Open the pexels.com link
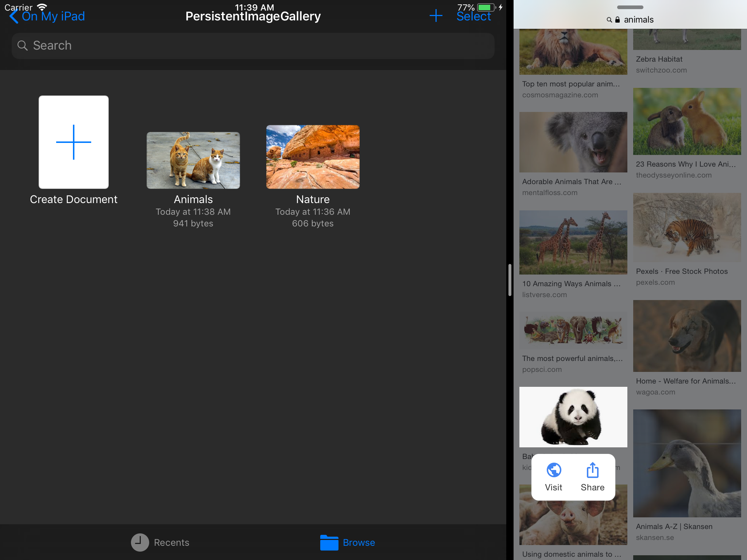The height and width of the screenshot is (560, 747). [x=655, y=283]
